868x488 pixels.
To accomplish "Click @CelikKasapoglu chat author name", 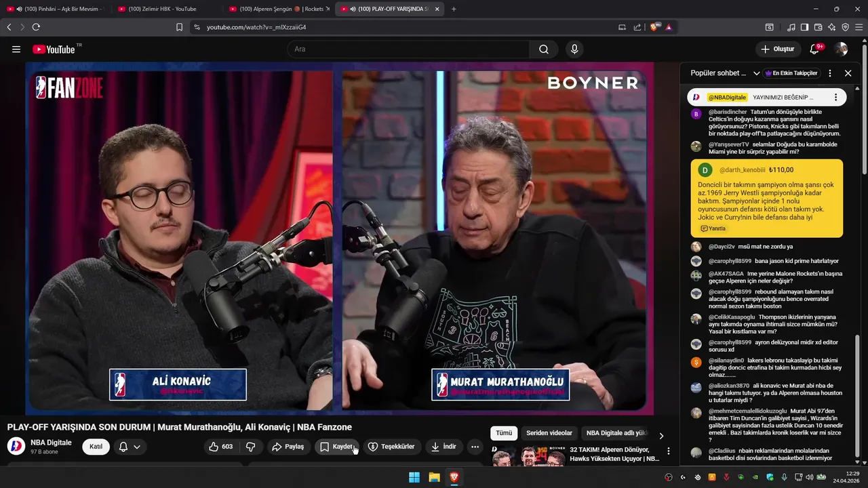I will pos(732,317).
